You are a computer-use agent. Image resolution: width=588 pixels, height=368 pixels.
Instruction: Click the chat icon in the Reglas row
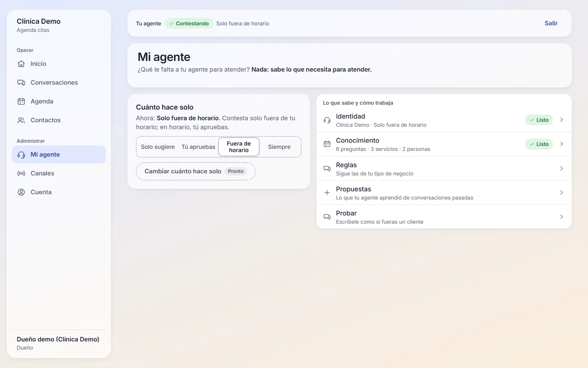[x=327, y=168]
